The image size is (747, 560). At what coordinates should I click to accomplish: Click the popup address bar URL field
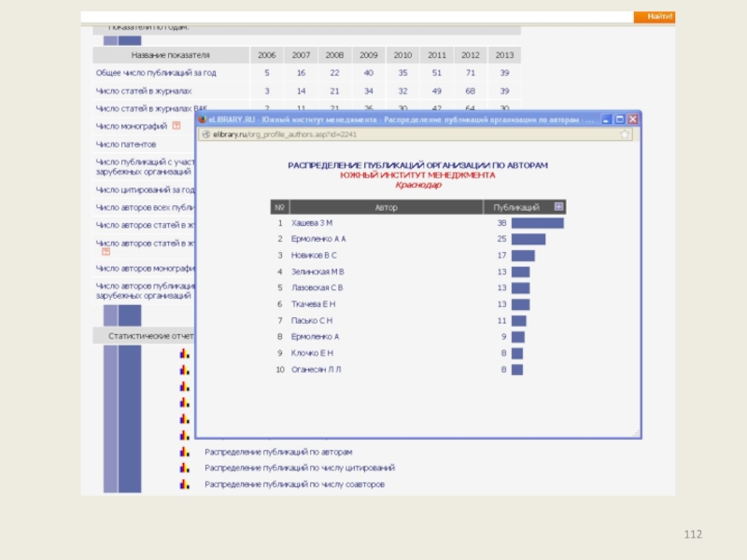click(373, 134)
